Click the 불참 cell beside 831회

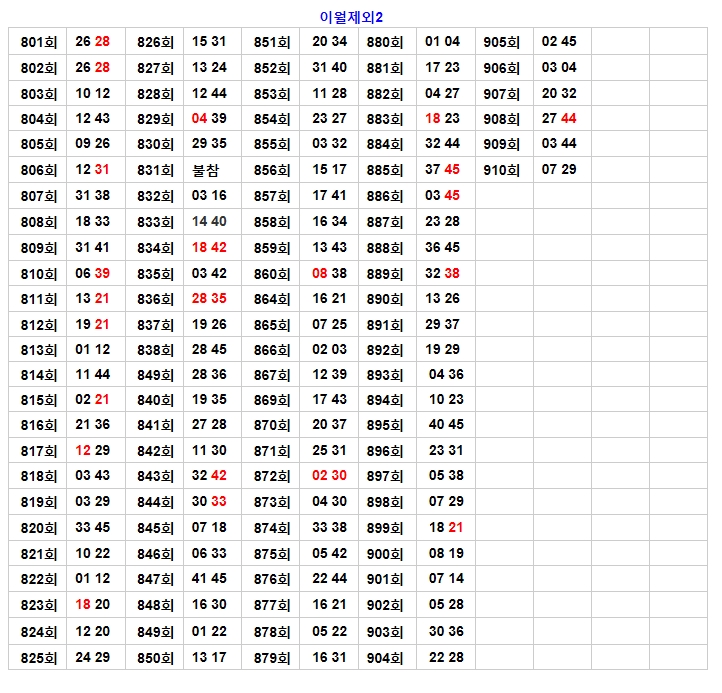point(210,170)
